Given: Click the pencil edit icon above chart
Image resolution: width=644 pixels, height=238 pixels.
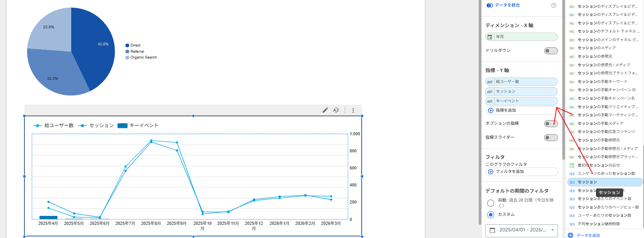Looking at the screenshot, I should click(x=325, y=110).
